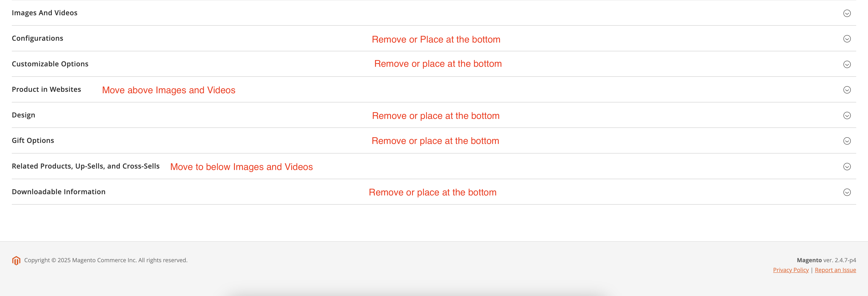Image resolution: width=868 pixels, height=296 pixels.
Task: Click the chevron icon beside Product in Websites
Action: coord(847,90)
